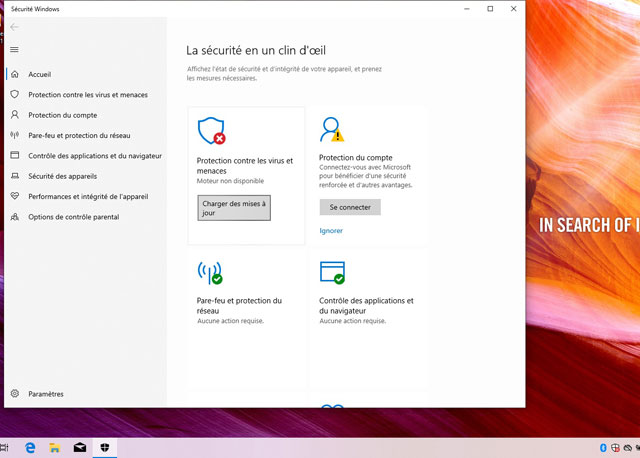
Task: Click Charger des mises à jour button
Action: click(234, 208)
